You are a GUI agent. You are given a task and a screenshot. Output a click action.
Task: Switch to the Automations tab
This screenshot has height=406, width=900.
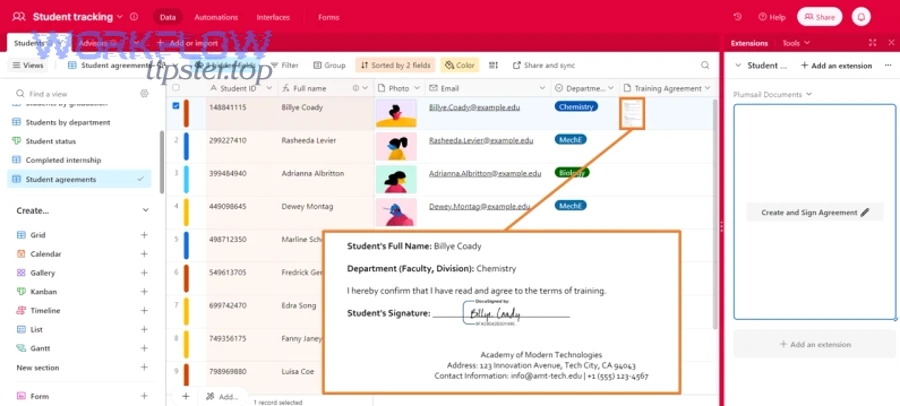(216, 17)
